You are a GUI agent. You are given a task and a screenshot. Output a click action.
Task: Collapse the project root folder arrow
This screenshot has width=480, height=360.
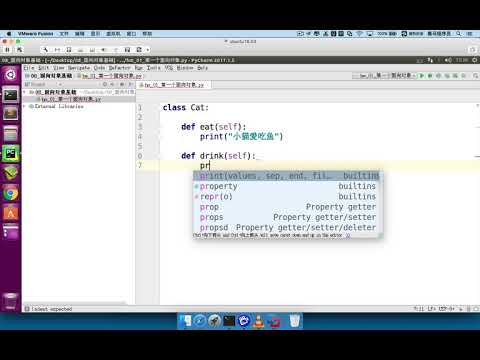tap(25, 92)
